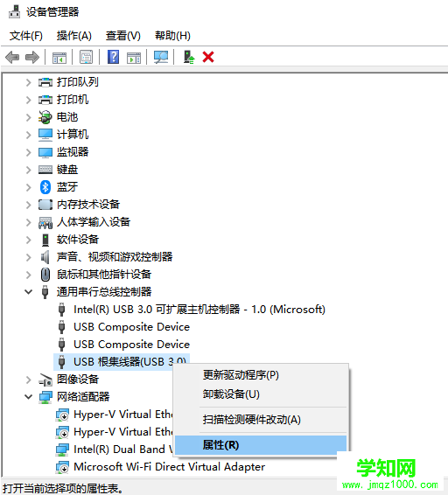Expand the 蓝牙 category
This screenshot has width=448, height=495.
(28, 187)
